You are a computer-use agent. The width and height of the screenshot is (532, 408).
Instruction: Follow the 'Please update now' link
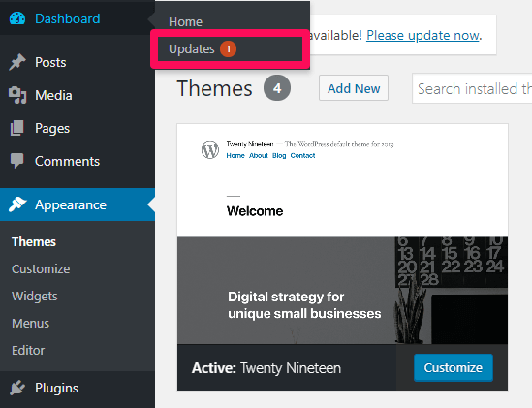pyautogui.click(x=422, y=35)
